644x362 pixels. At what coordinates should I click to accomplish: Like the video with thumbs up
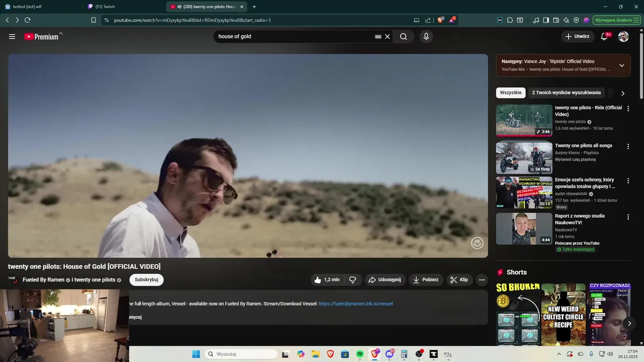pyautogui.click(x=327, y=280)
